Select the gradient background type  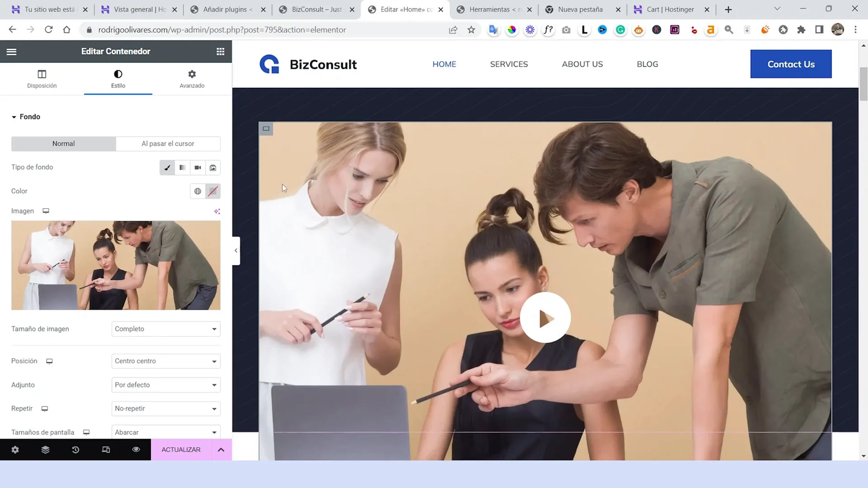(x=182, y=168)
